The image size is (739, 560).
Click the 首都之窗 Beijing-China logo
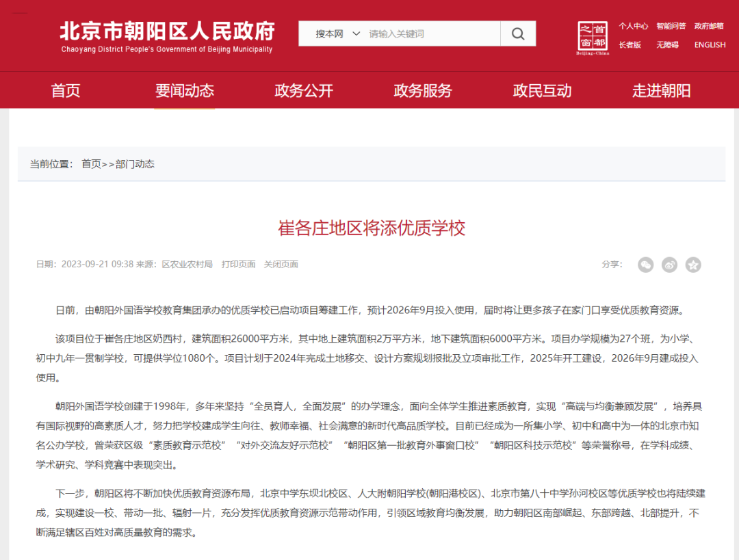point(593,38)
